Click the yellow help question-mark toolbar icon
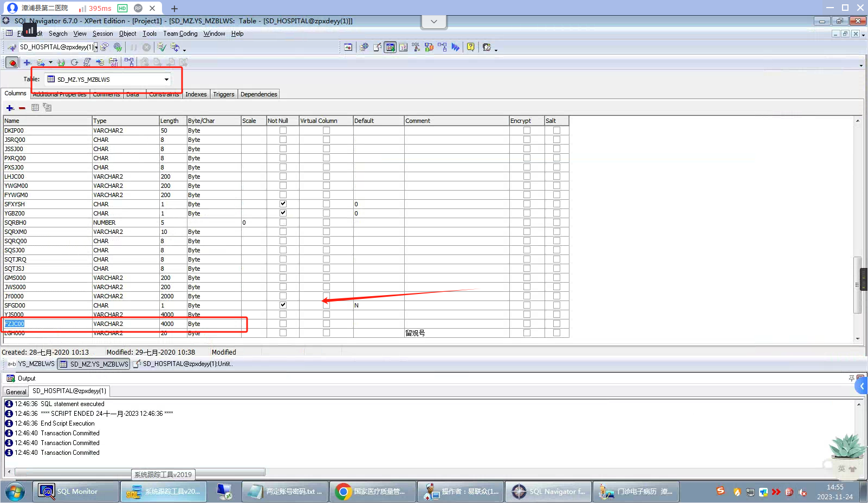This screenshot has width=868, height=503. pos(471,47)
